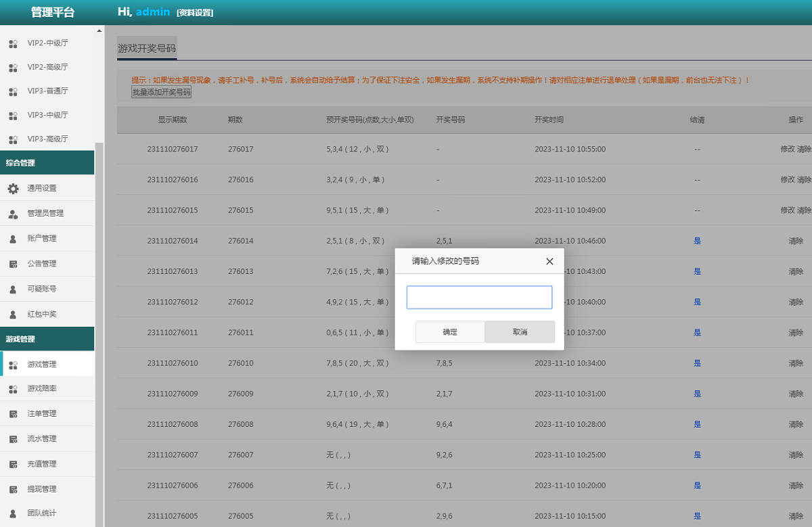Focus the modified number input field

479,298
